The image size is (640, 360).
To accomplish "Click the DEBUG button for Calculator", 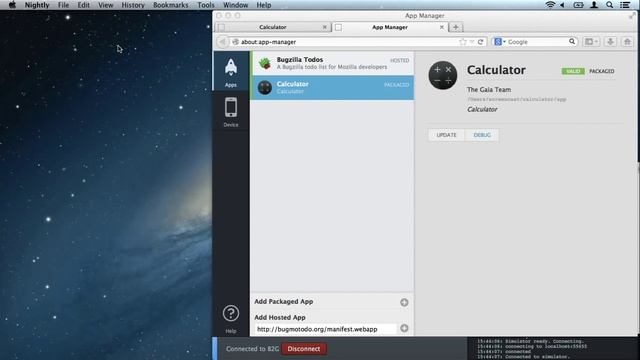I will click(482, 135).
